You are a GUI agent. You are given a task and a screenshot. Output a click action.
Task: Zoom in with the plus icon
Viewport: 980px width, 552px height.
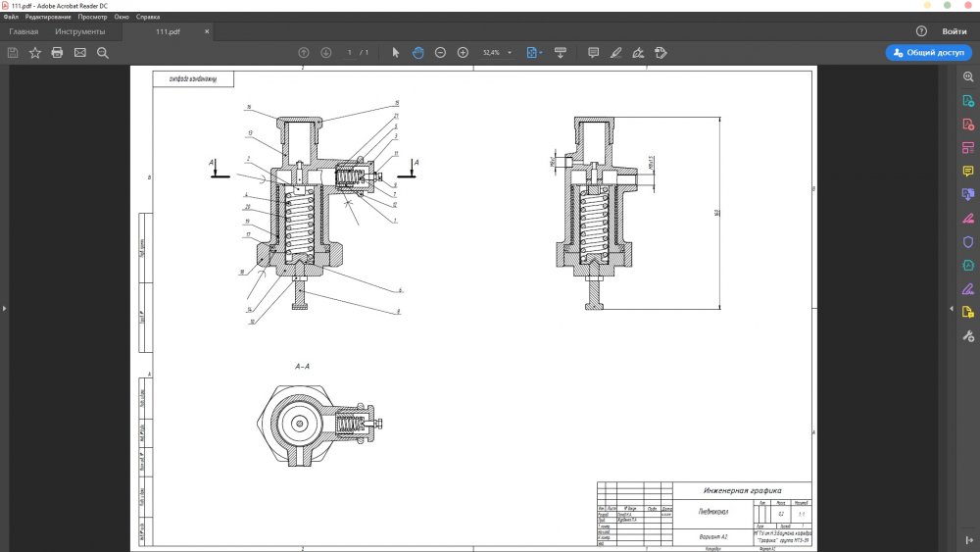click(x=463, y=52)
